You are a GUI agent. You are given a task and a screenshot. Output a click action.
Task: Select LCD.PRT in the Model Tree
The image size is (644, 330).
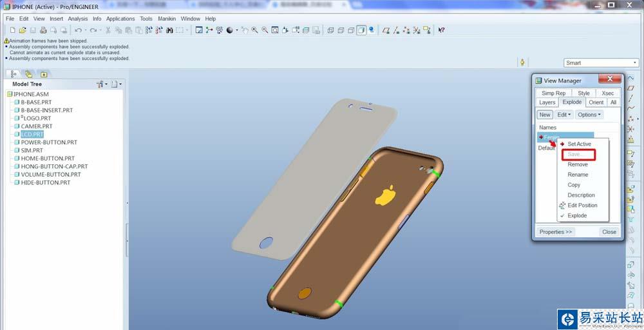click(32, 134)
